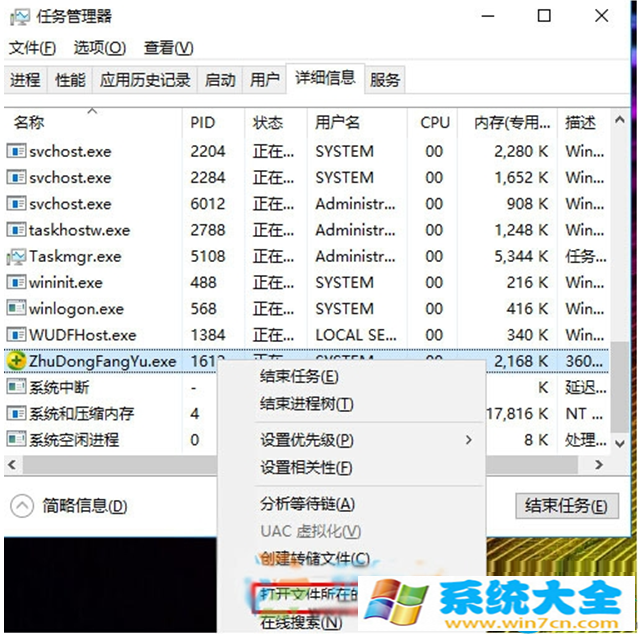This screenshot has height=636, width=640.
Task: Click the ZhuDongFangYu.exe 360 icon
Action: click(16, 361)
